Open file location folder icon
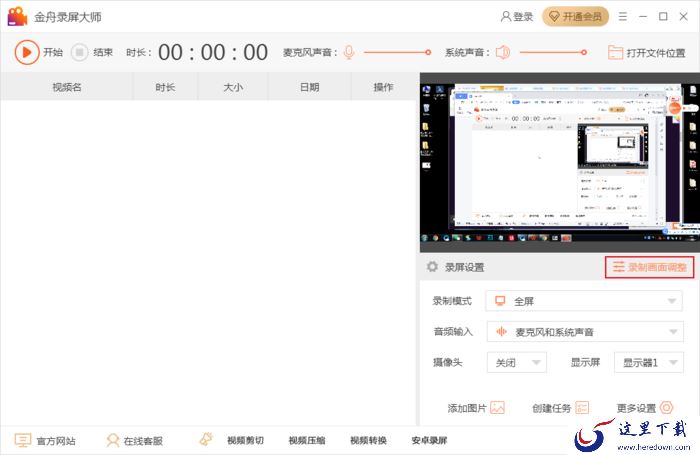Image resolution: width=700 pixels, height=455 pixels. (615, 53)
